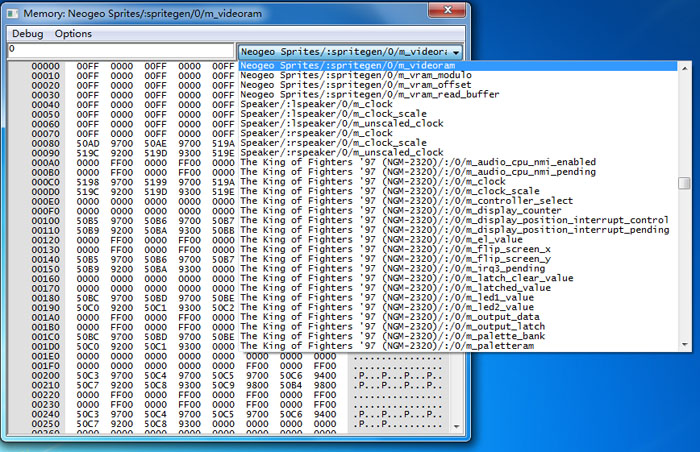Click memory address 00080 row
700x452 pixels.
pos(46,143)
